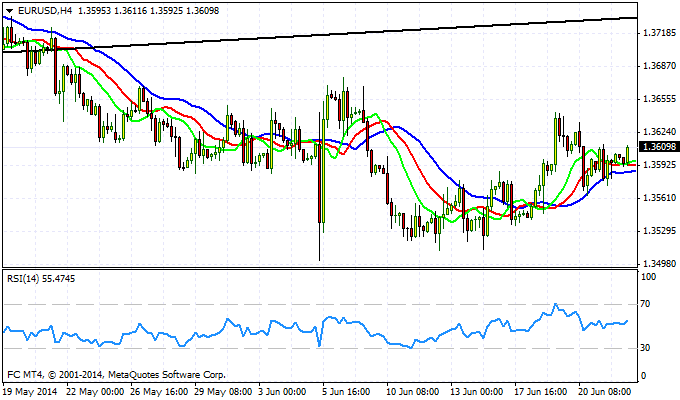Select the 1.35295 price scale label

pos(659,231)
